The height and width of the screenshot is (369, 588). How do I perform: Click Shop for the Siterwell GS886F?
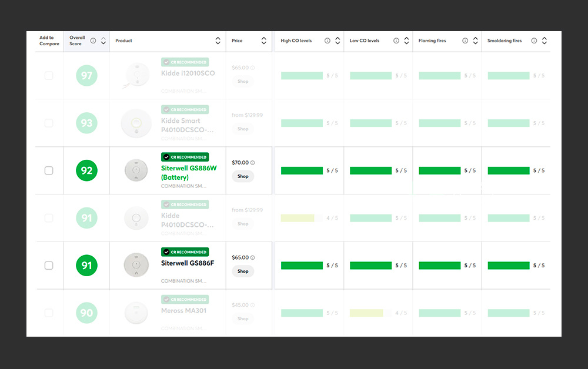[x=243, y=271]
